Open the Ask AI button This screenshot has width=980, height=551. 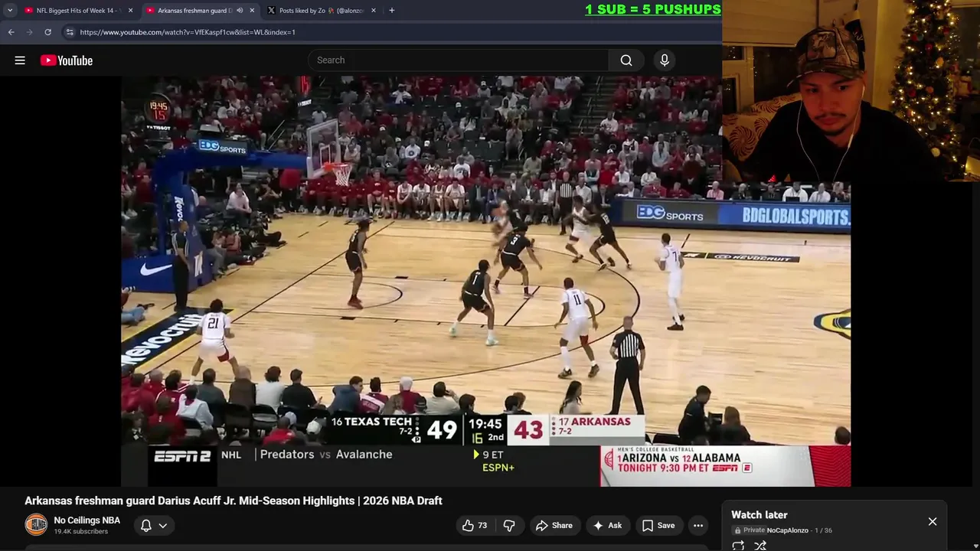pyautogui.click(x=607, y=526)
